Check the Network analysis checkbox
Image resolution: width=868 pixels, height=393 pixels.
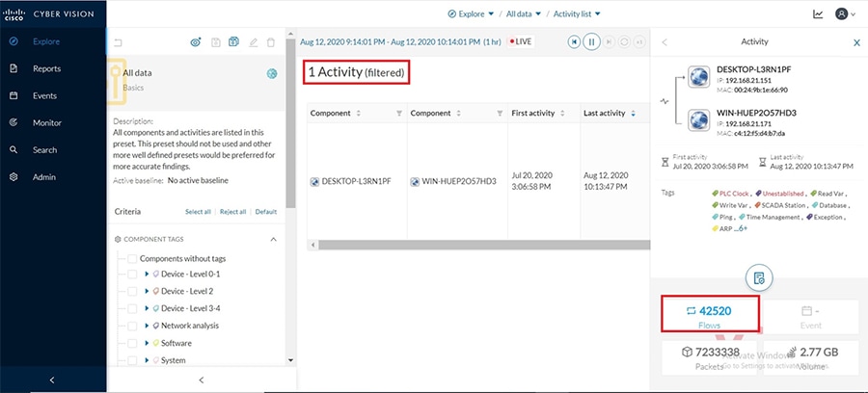132,327
